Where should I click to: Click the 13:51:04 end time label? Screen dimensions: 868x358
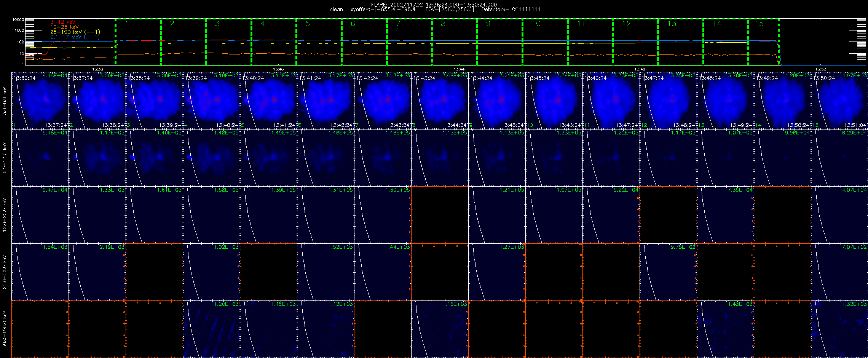(x=856, y=125)
